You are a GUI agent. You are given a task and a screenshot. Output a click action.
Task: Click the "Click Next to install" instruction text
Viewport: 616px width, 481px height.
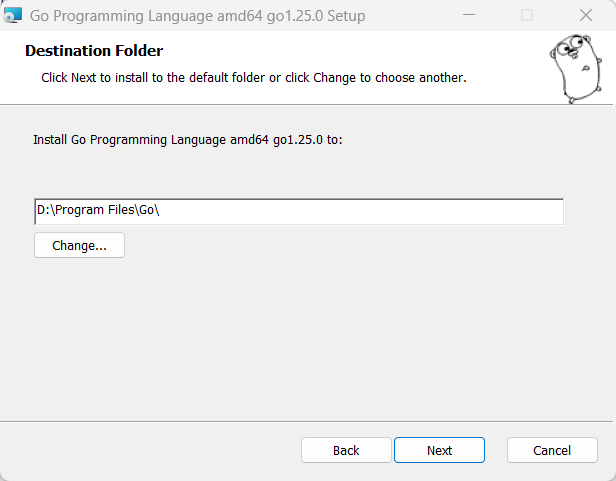pyautogui.click(x=253, y=77)
